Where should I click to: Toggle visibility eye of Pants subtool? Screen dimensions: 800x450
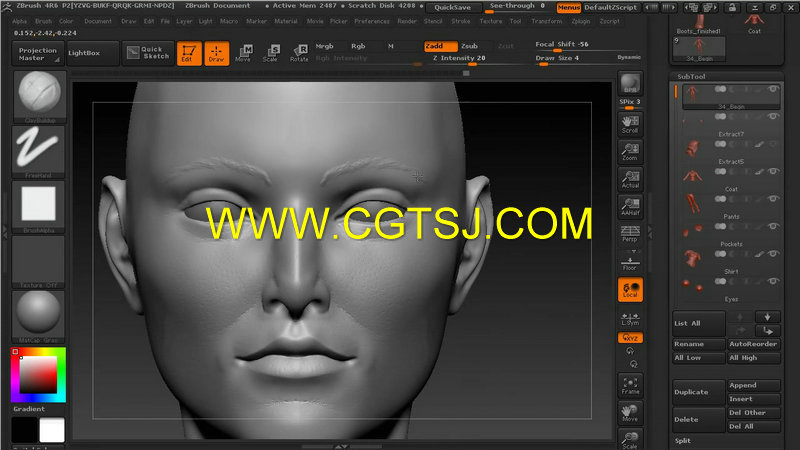773,198
